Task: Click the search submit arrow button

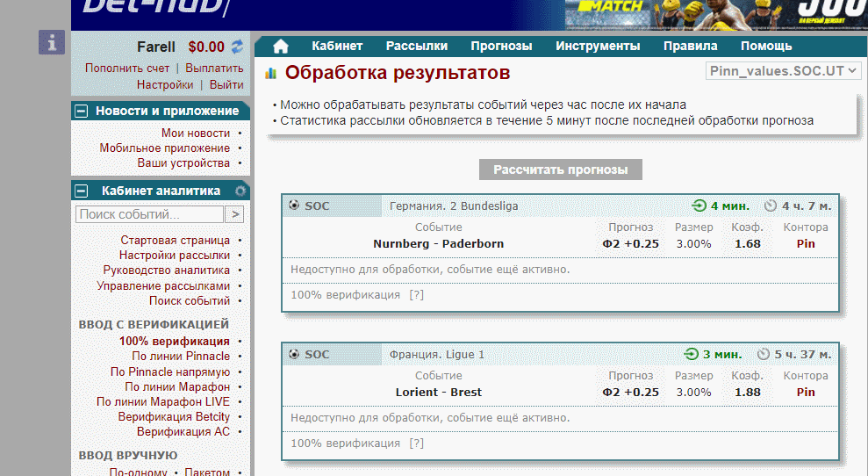Action: tap(234, 214)
